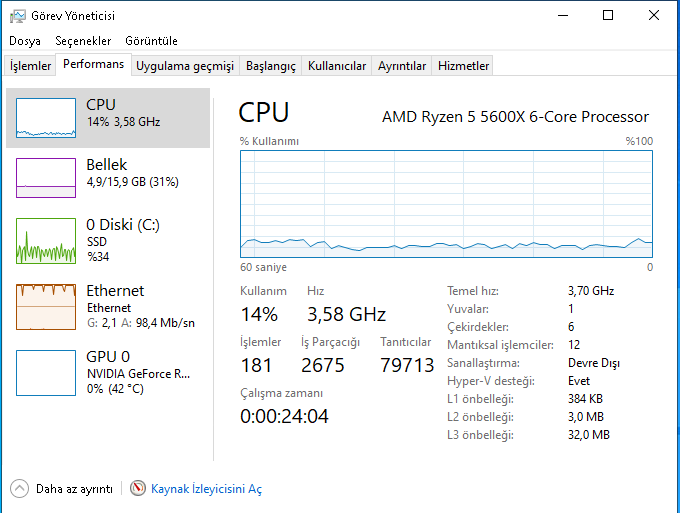Screen dimensions: 680x513
Task: Open the Kaynak İzleyicisini Aç link
Action: pos(206,489)
